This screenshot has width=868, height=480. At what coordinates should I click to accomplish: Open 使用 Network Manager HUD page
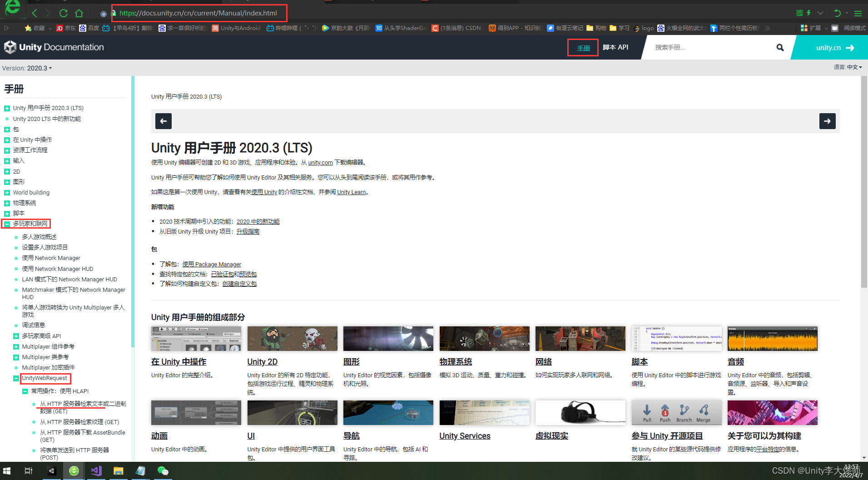click(58, 269)
